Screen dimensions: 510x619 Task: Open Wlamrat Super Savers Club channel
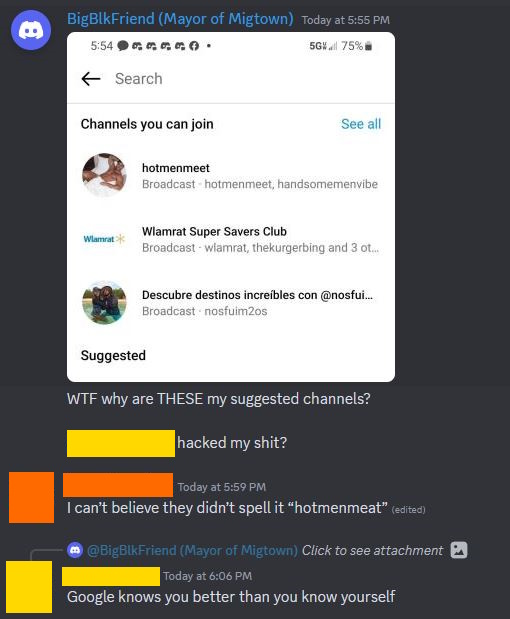pos(231,239)
